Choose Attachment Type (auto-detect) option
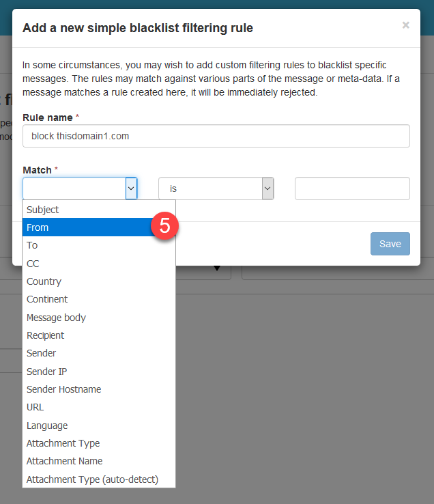 click(92, 479)
